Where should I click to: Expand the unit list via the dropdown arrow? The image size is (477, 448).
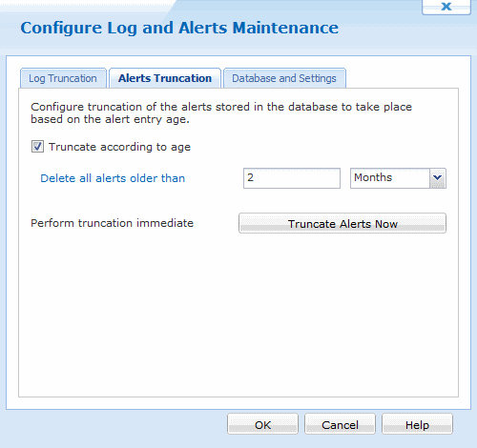point(438,178)
